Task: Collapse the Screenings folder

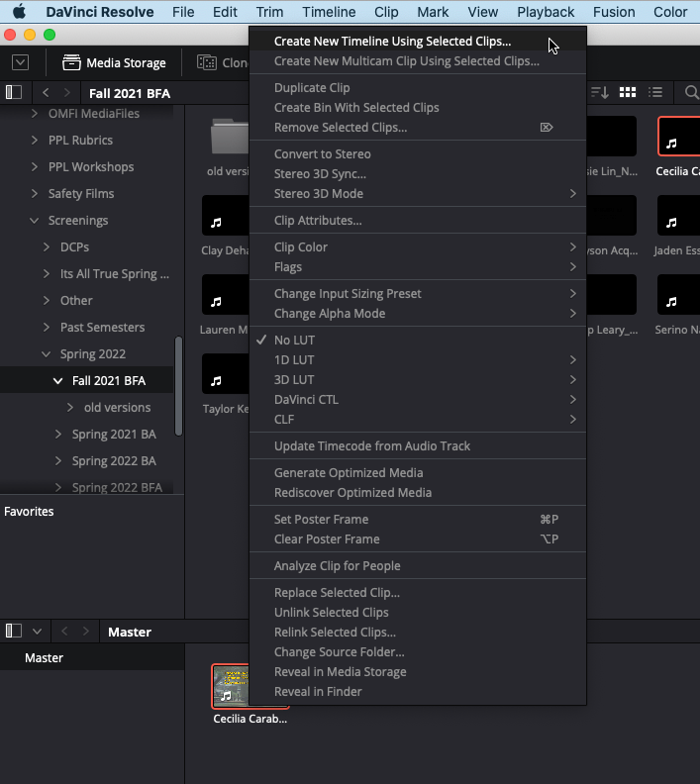Action: coord(35,221)
